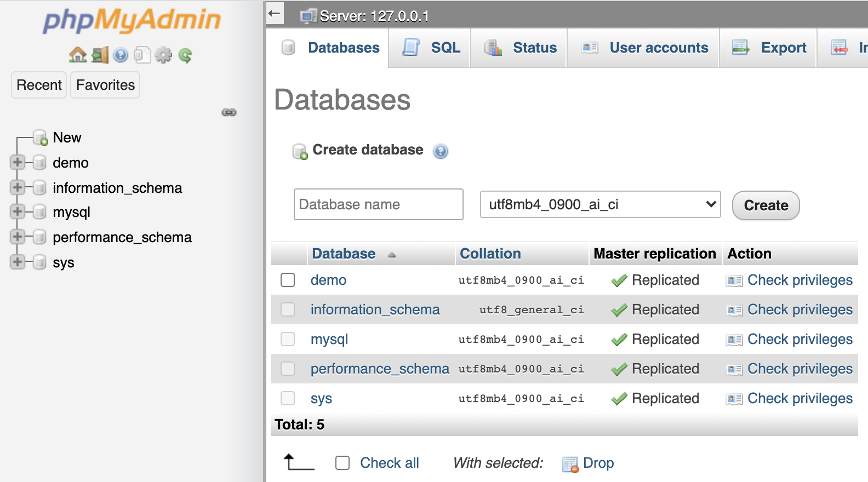
Task: Select information_schema in the navigation tree
Action: point(117,188)
